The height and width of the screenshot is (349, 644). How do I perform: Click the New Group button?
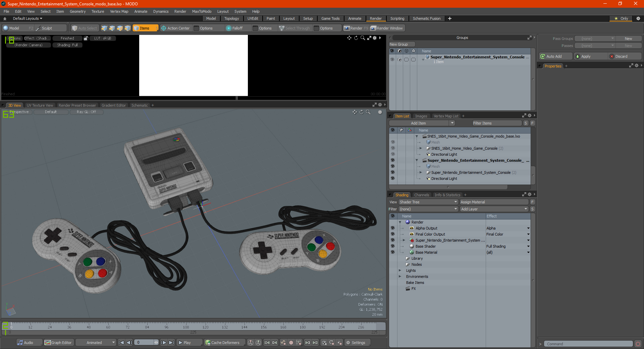point(402,44)
